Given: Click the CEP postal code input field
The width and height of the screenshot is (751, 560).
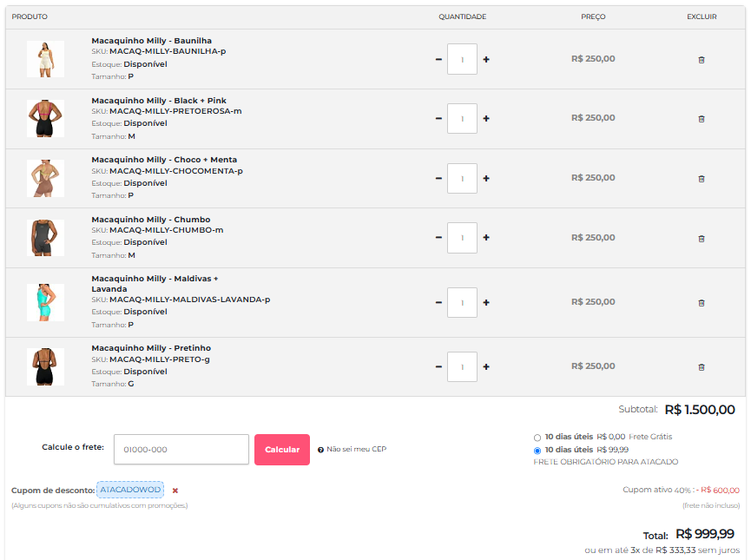Looking at the screenshot, I should 181,450.
